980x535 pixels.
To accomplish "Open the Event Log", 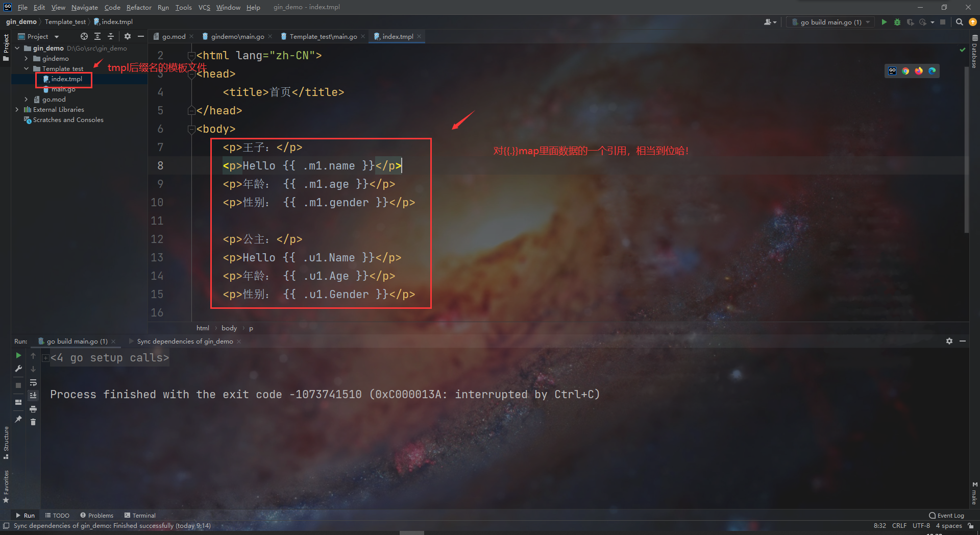I will pos(947,516).
